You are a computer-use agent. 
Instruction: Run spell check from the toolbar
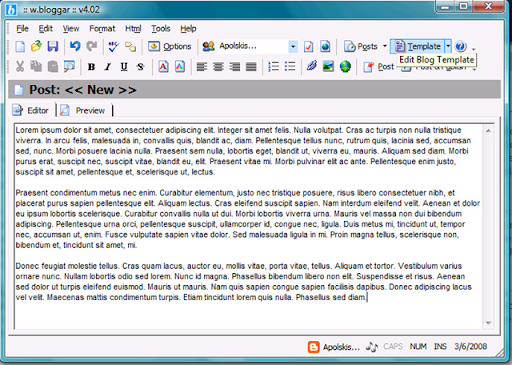click(x=113, y=46)
